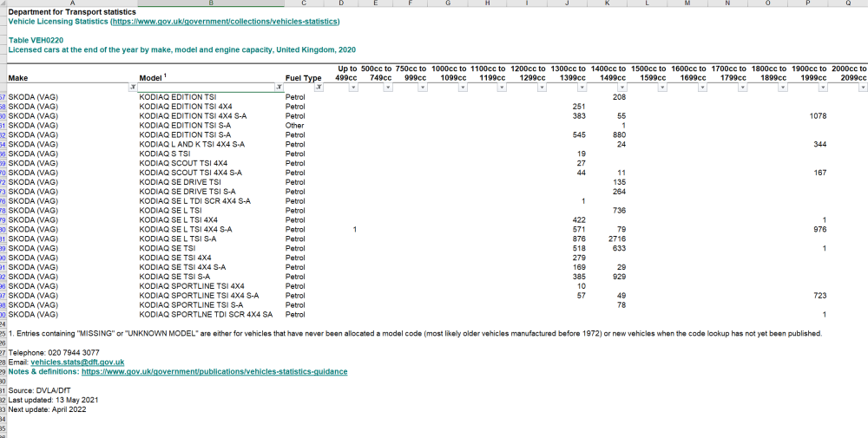Open filter dropdown for Up to 499cc column

click(x=354, y=88)
